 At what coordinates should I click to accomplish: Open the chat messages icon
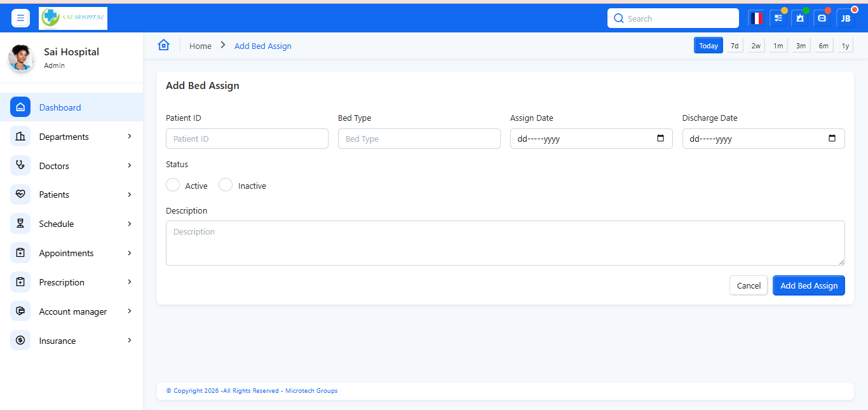822,18
